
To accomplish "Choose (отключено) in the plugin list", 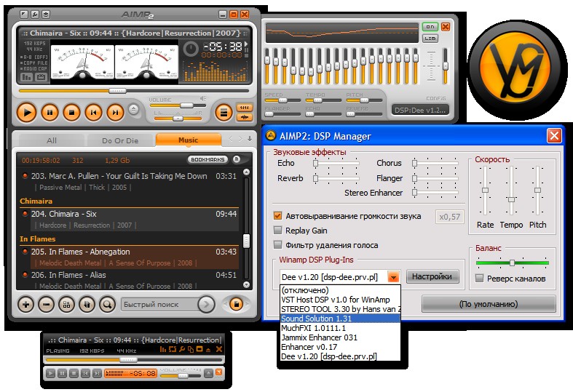I will pyautogui.click(x=340, y=290).
